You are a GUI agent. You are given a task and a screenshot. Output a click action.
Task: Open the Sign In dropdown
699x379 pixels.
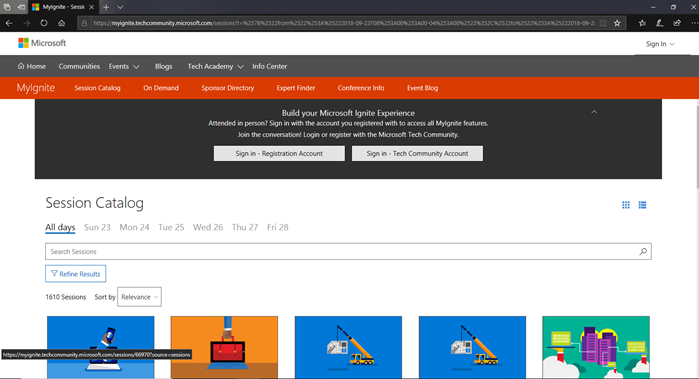(x=660, y=44)
